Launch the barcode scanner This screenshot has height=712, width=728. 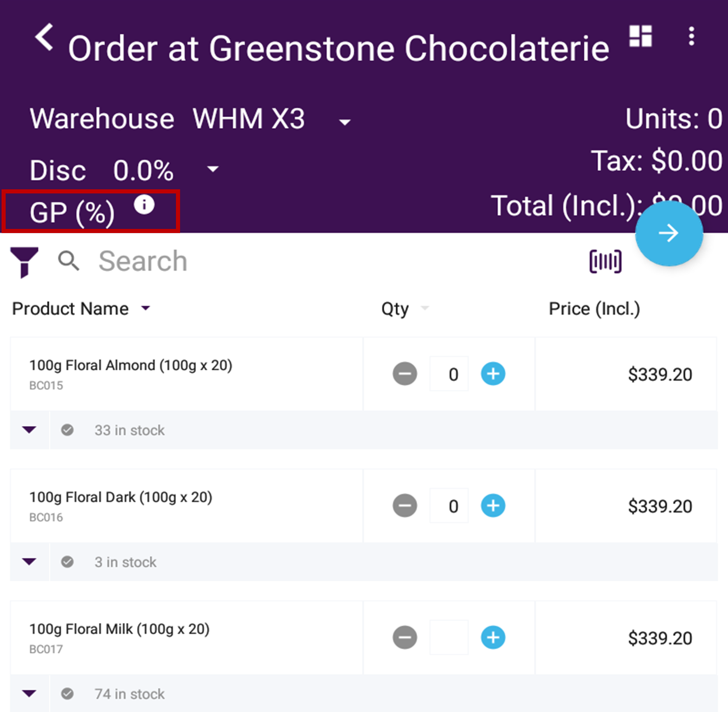pyautogui.click(x=605, y=261)
